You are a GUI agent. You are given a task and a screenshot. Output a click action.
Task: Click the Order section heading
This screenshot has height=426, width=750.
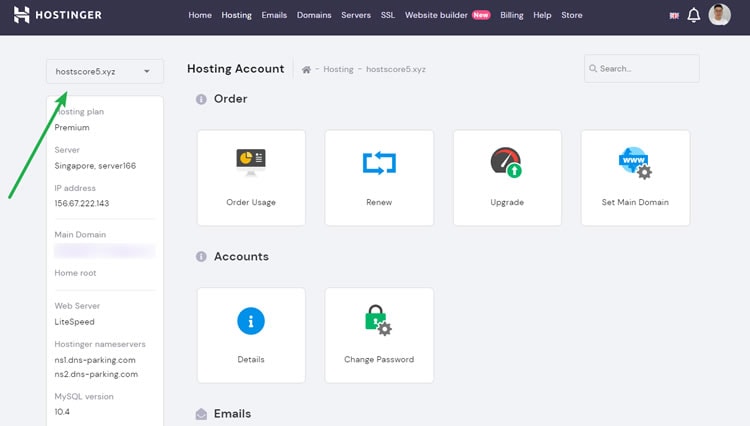tap(231, 98)
